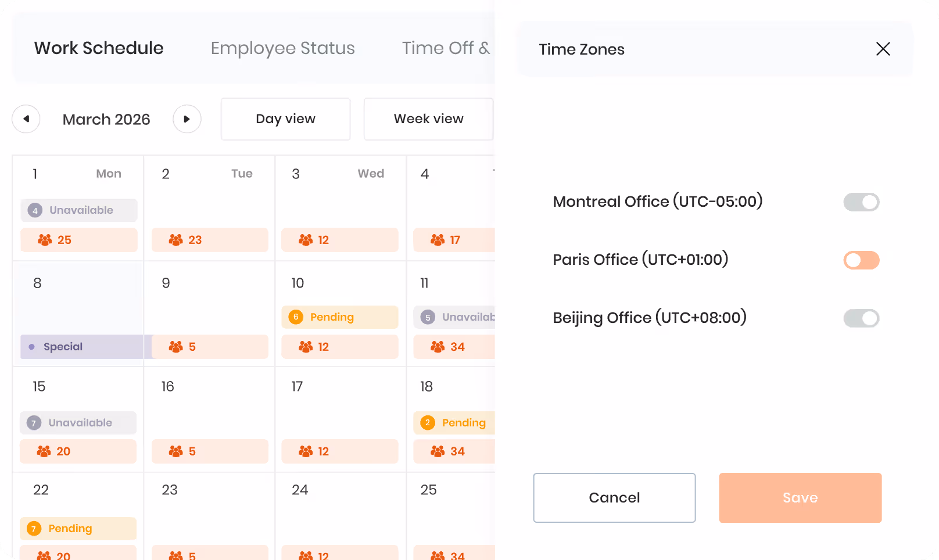Open 5 employees entry on March 16
Viewport: 939px width, 560px height.
tap(210, 451)
